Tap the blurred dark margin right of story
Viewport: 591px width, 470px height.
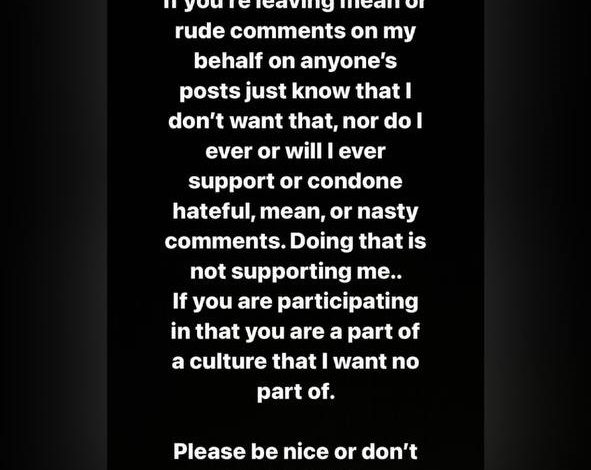point(537,235)
